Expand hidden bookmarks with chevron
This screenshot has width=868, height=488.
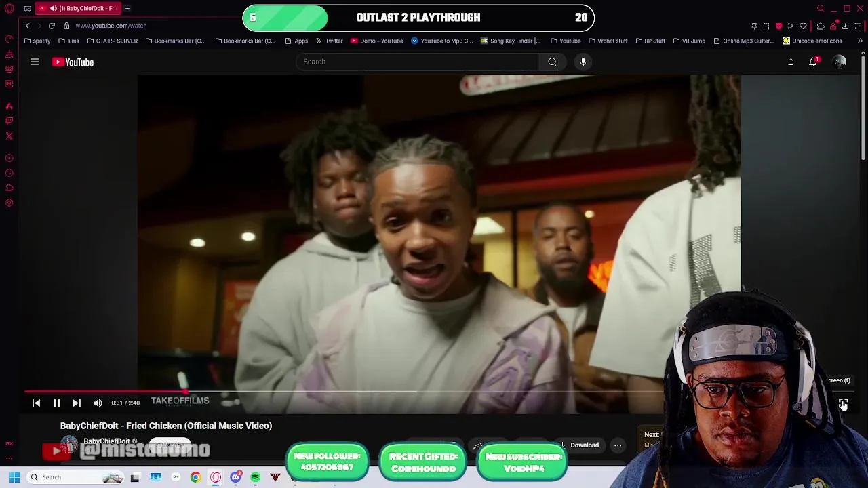(859, 41)
